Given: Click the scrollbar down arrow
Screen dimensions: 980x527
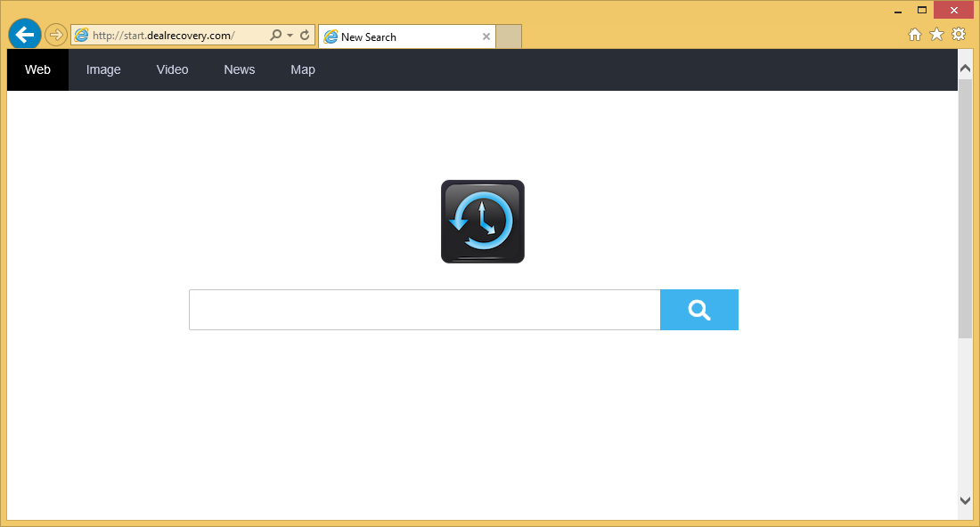Looking at the screenshot, I should 965,500.
